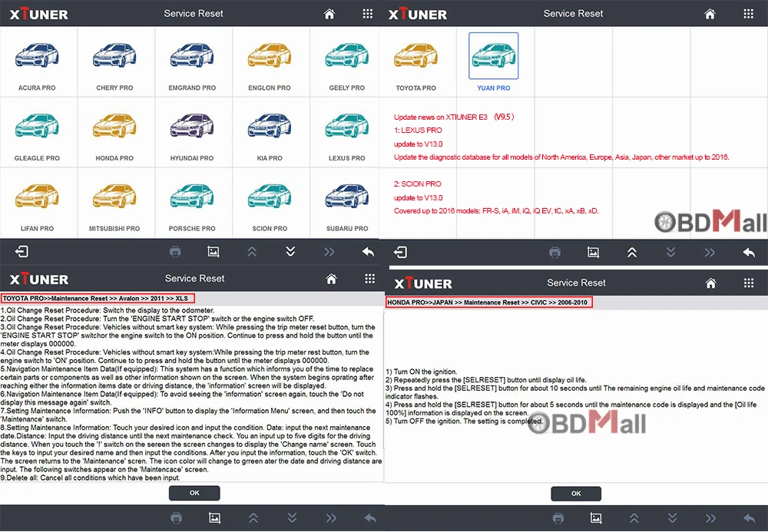Screen dimensions: 768x532
Task: Go home in top-left Service Reset panel
Action: [x=329, y=14]
